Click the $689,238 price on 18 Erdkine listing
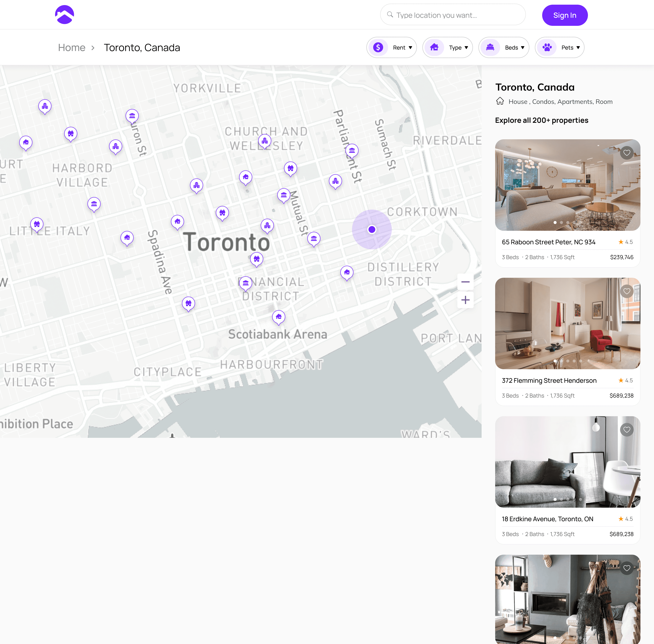The width and height of the screenshot is (654, 644). click(x=621, y=534)
